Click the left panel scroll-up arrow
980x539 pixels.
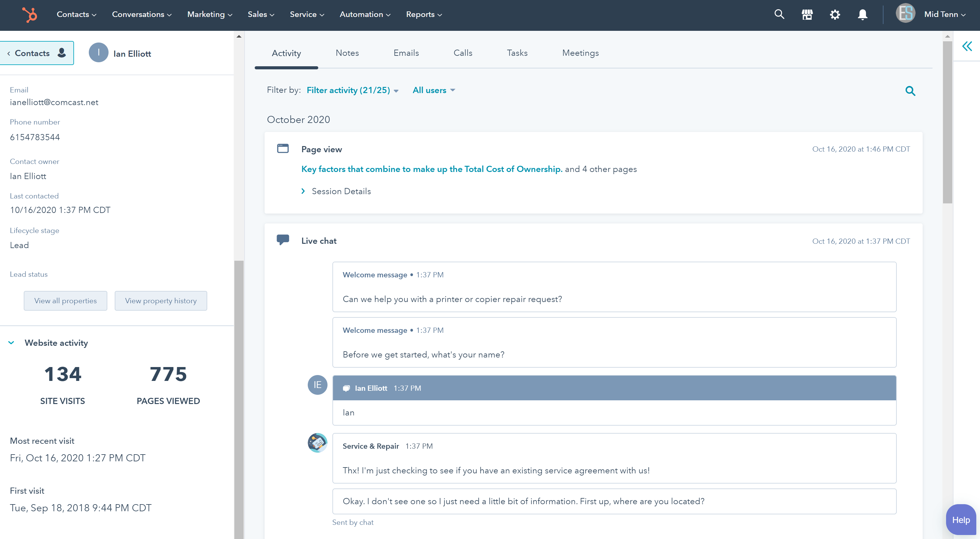coord(239,36)
